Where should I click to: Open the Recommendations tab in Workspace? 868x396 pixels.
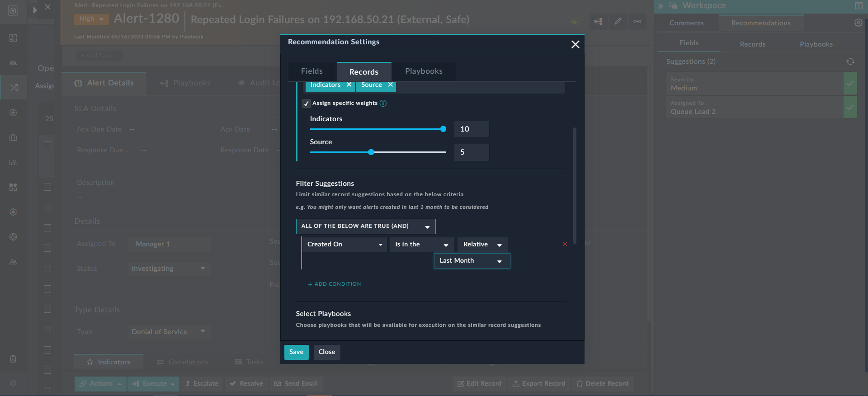point(761,23)
